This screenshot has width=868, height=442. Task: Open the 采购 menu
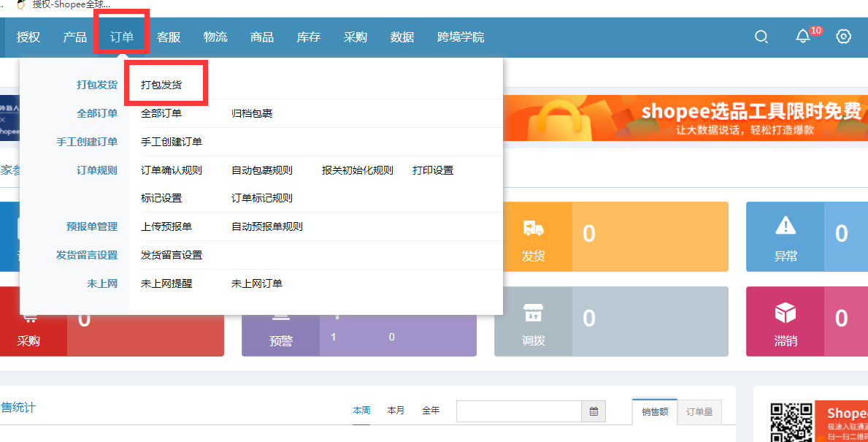(x=355, y=37)
